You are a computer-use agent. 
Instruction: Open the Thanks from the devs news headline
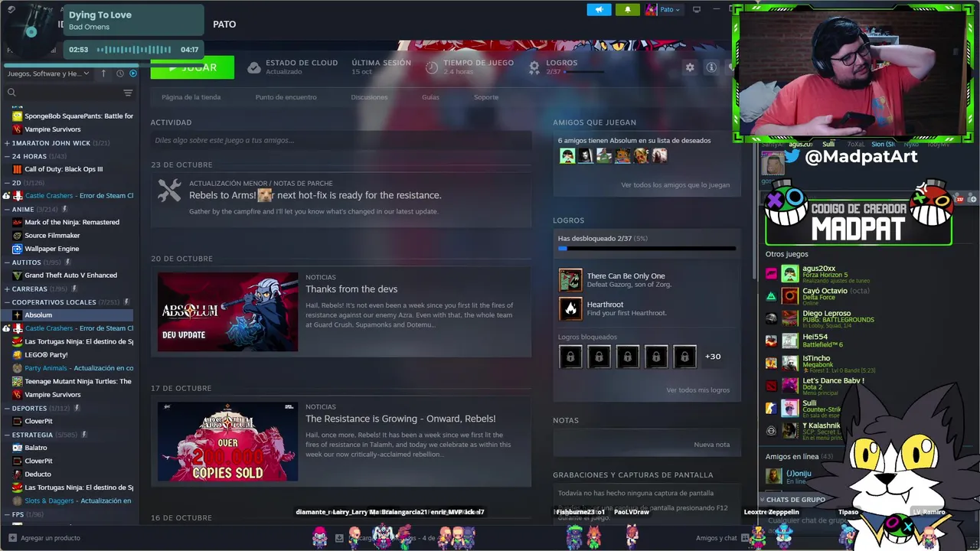[351, 289]
